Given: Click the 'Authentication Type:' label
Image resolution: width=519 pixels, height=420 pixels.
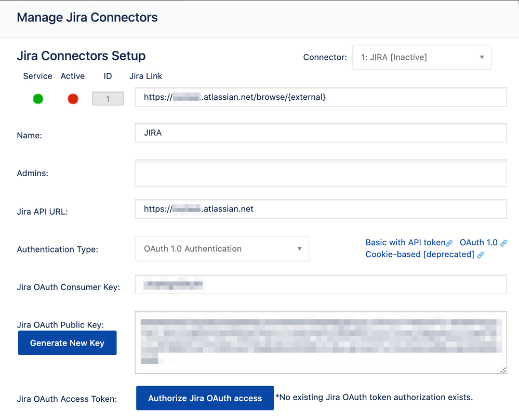Looking at the screenshot, I should coord(58,249).
